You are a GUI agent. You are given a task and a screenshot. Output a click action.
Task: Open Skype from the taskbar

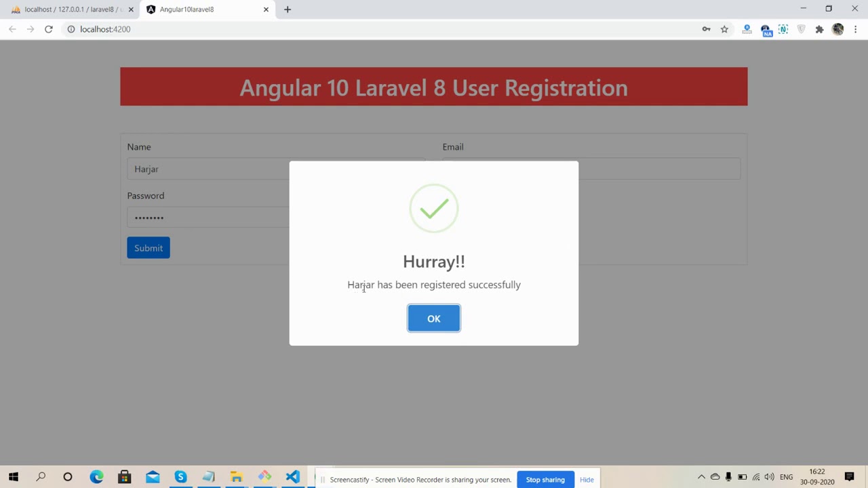180,477
